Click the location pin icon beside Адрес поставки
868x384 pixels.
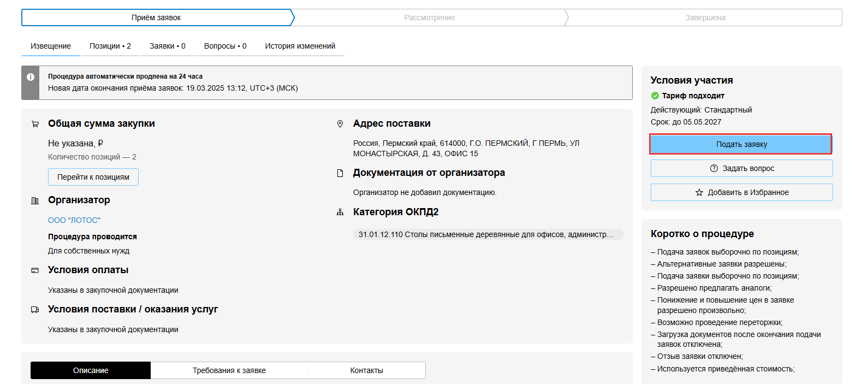[340, 124]
